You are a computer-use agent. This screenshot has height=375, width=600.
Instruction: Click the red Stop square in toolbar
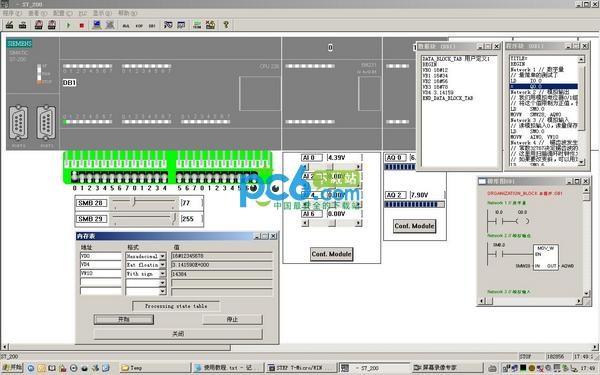[82, 25]
